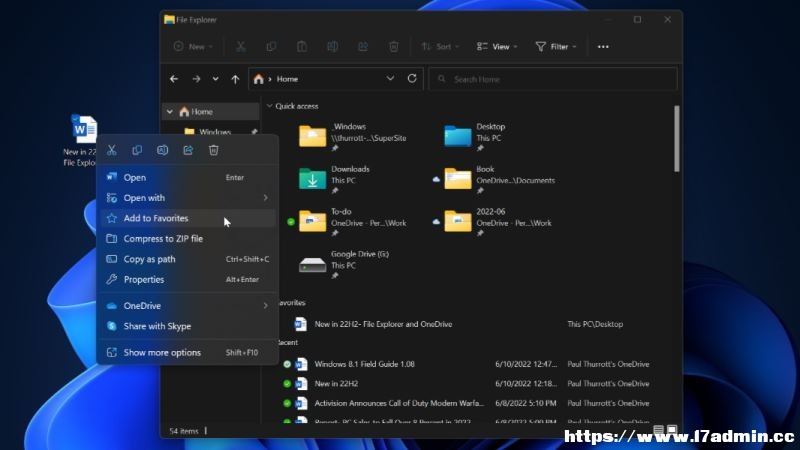Image resolution: width=800 pixels, height=450 pixels.
Task: Open the View dropdown
Action: click(497, 46)
